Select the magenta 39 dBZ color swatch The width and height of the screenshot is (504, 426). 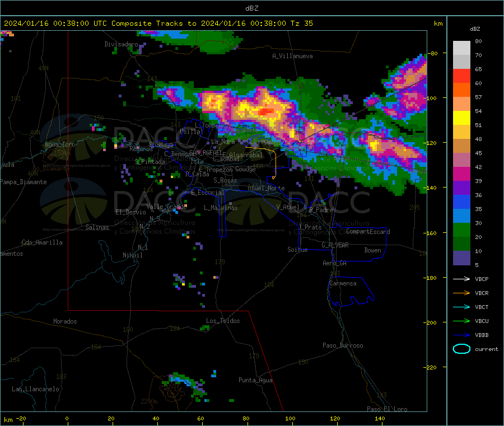coord(461,174)
